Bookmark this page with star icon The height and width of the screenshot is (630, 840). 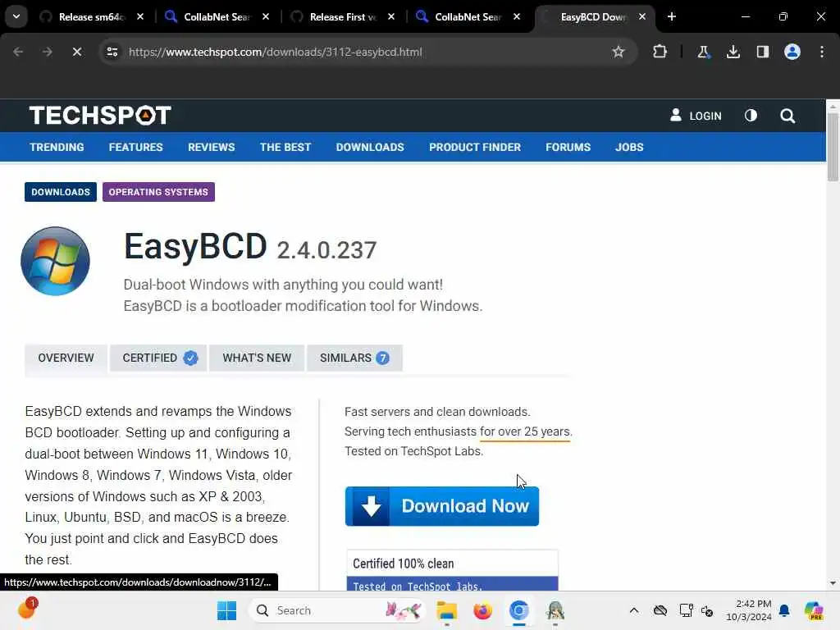click(x=619, y=52)
